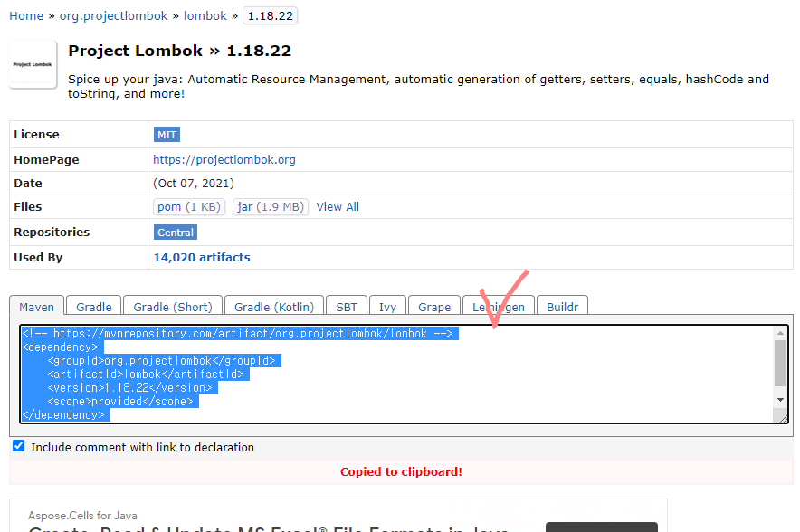The image size is (800, 532).
Task: Click the textarea resize handle corner
Action: click(783, 418)
